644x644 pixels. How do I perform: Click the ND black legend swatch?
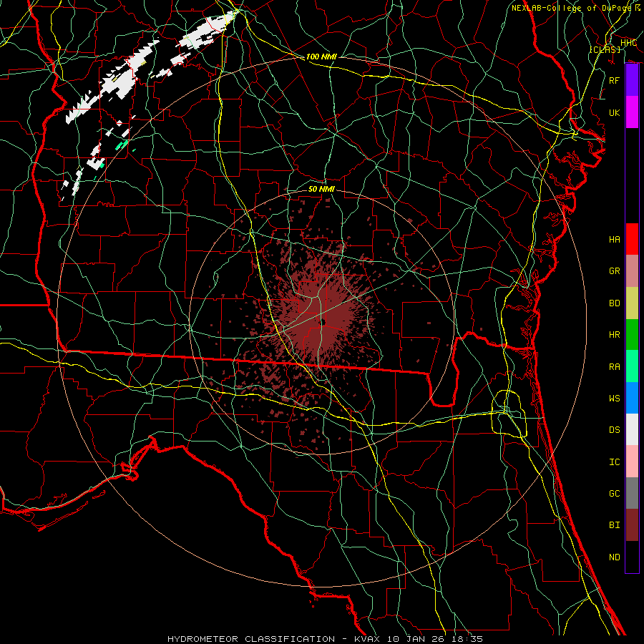point(632,557)
